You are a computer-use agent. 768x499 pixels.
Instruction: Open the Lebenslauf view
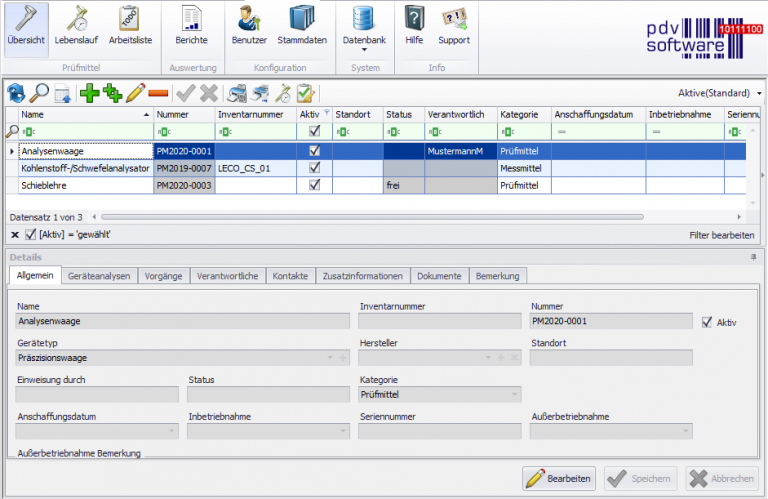pos(76,26)
